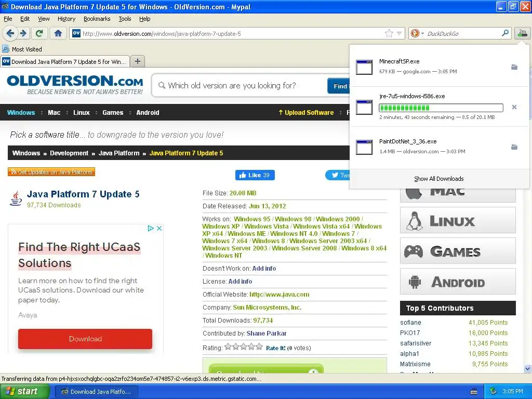Cancel the jre-7u5-windows-i586.exe download
This screenshot has width=532, height=399.
coord(514,107)
